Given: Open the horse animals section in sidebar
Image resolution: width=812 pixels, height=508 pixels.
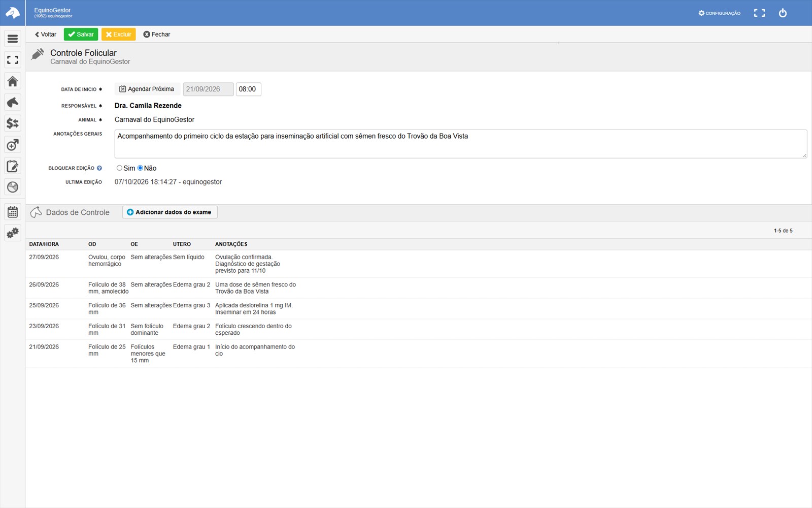Looking at the screenshot, I should click(13, 102).
